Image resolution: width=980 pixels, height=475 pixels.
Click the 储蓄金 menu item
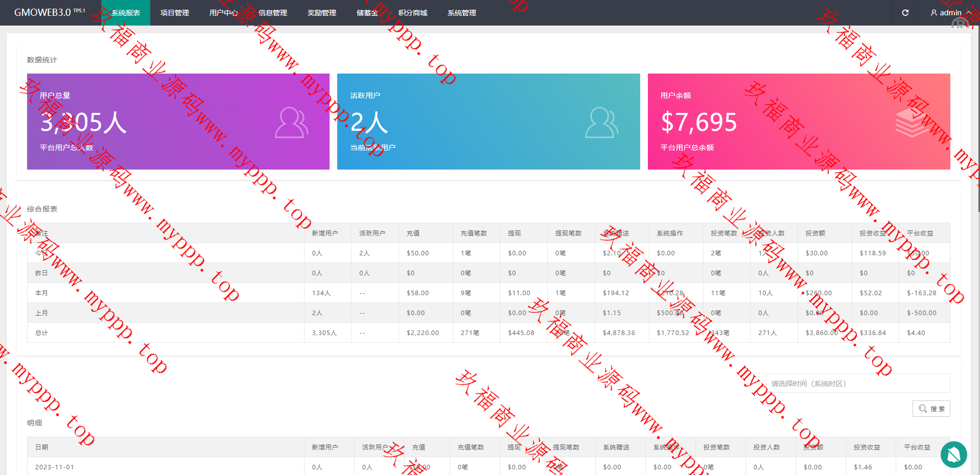pyautogui.click(x=367, y=13)
